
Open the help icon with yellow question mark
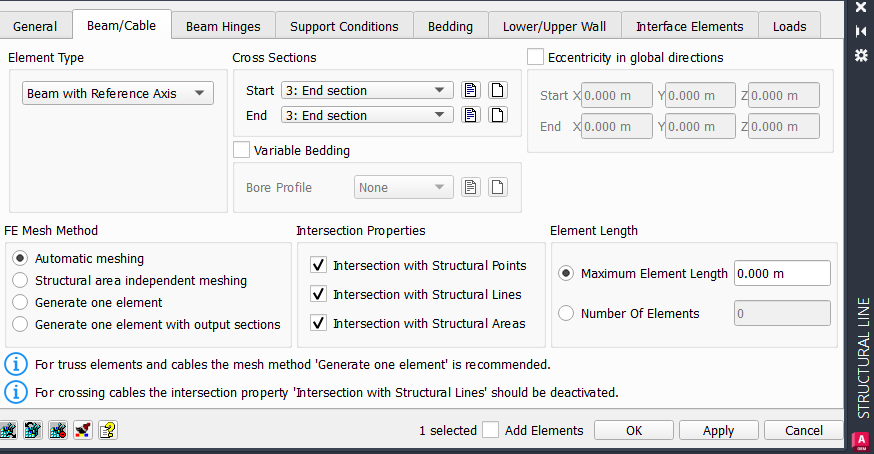[108, 430]
